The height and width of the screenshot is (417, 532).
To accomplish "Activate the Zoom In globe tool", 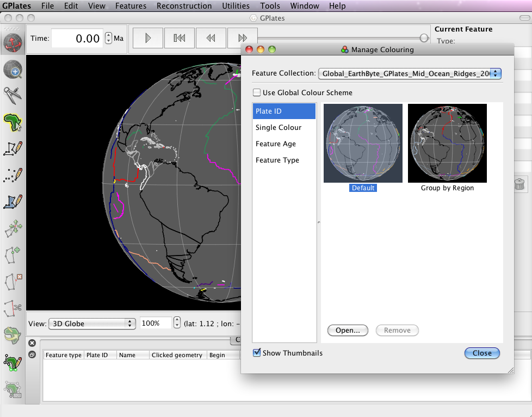I will (x=13, y=69).
